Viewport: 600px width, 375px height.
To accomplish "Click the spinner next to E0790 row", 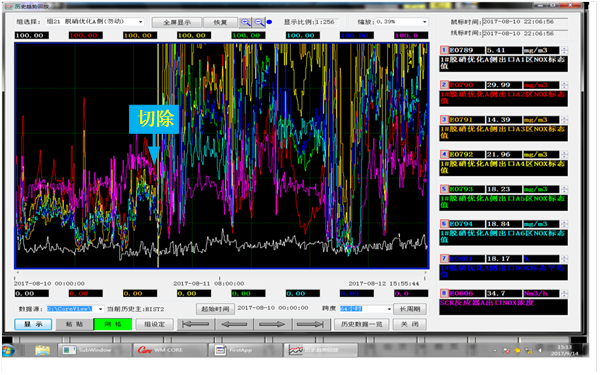I will tap(564, 85).
